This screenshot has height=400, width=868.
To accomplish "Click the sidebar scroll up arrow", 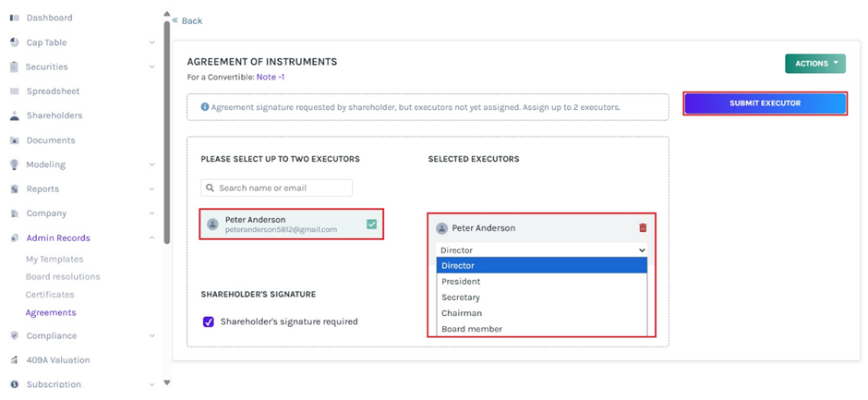I will pyautogui.click(x=166, y=13).
